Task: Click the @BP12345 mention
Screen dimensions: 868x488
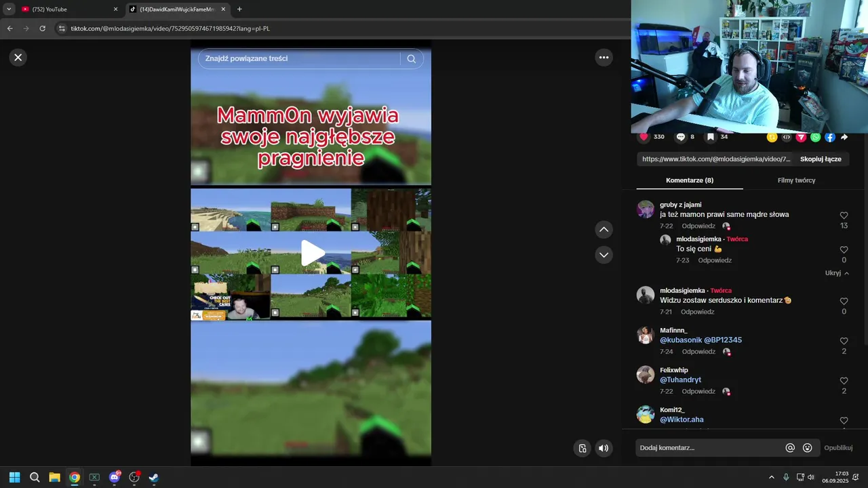Action: click(723, 340)
